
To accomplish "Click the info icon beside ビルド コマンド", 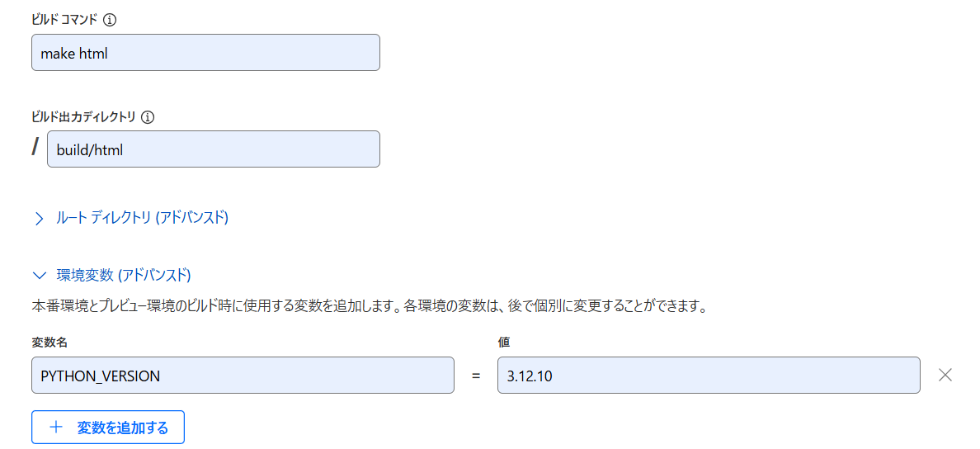I will coord(110,19).
